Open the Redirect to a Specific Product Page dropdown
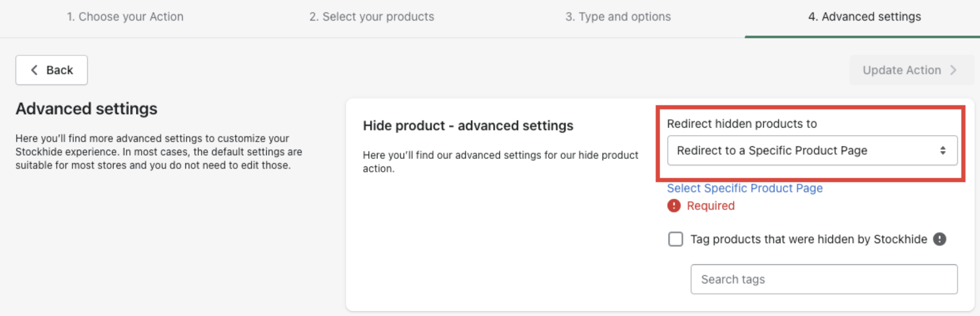 [x=812, y=151]
